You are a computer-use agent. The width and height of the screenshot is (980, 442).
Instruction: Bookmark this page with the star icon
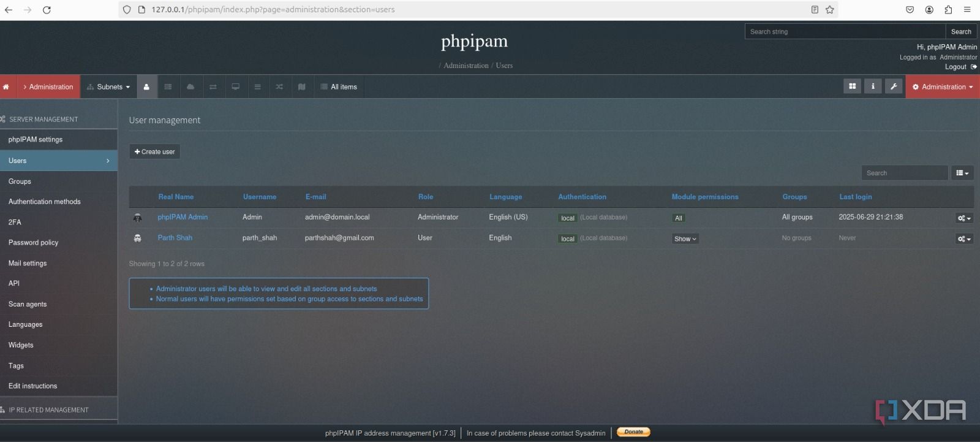(829, 10)
